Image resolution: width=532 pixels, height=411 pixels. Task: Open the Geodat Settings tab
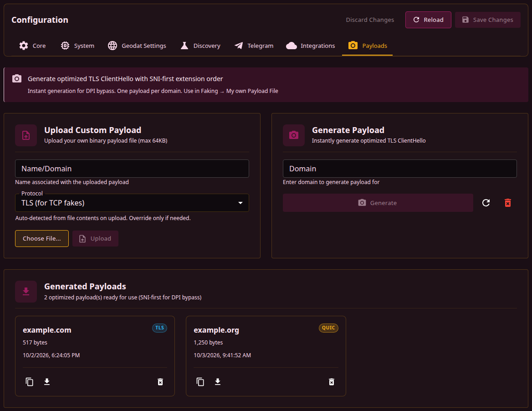click(x=137, y=46)
